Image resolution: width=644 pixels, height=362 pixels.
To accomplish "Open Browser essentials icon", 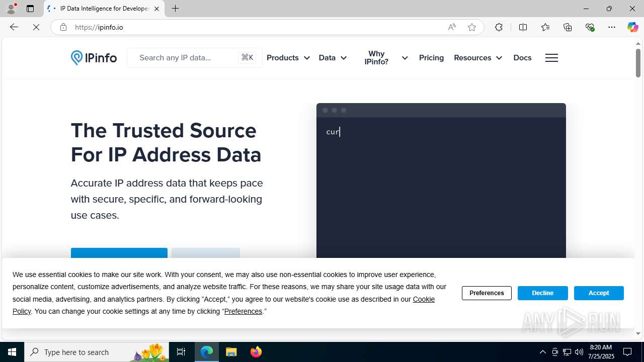I will point(590,27).
